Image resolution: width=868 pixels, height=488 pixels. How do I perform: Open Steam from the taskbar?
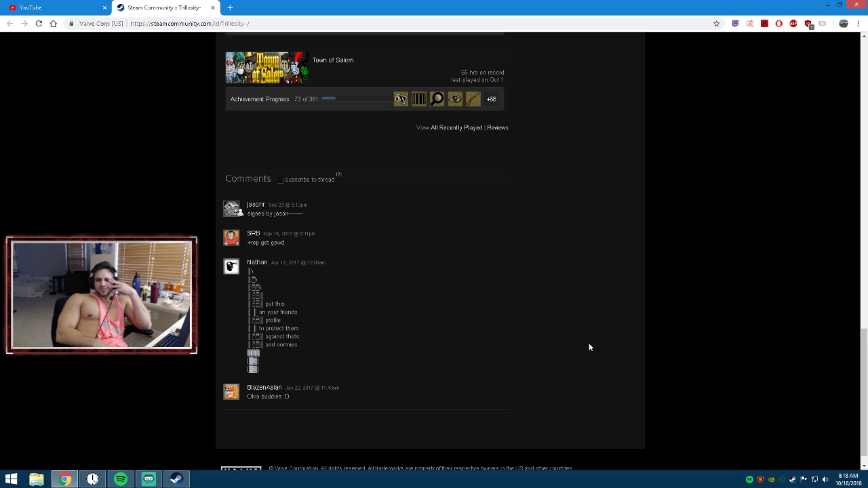176,479
